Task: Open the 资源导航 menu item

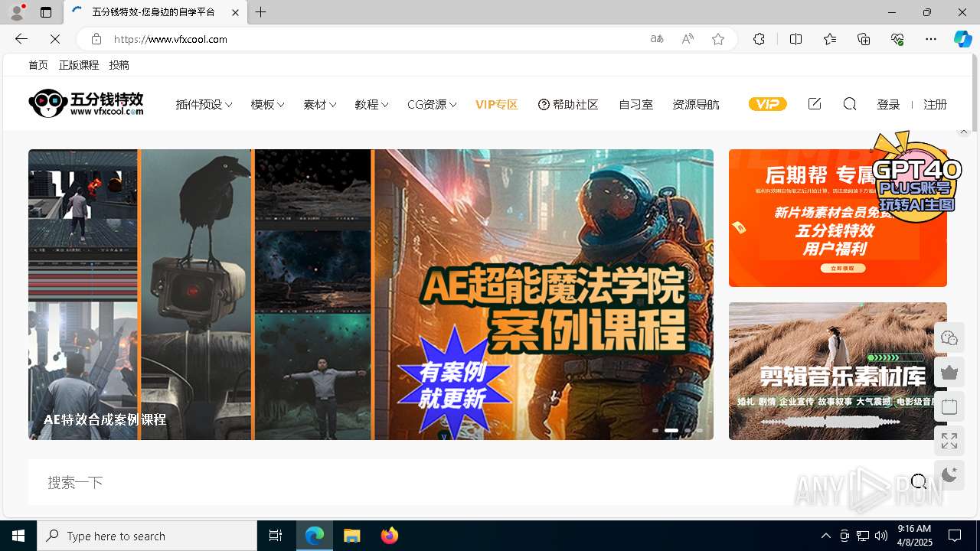Action: point(696,105)
